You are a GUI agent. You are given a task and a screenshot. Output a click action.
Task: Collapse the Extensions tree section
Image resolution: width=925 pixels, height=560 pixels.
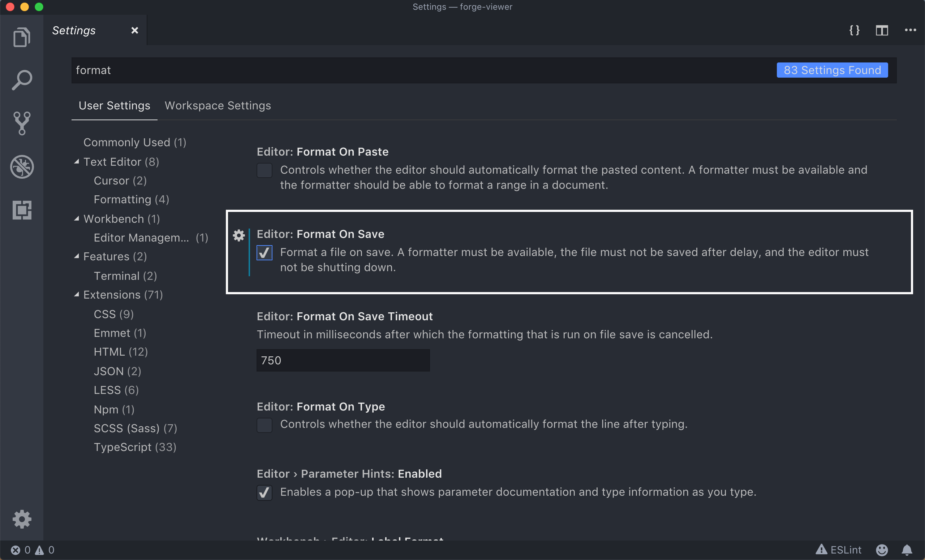[x=77, y=295]
